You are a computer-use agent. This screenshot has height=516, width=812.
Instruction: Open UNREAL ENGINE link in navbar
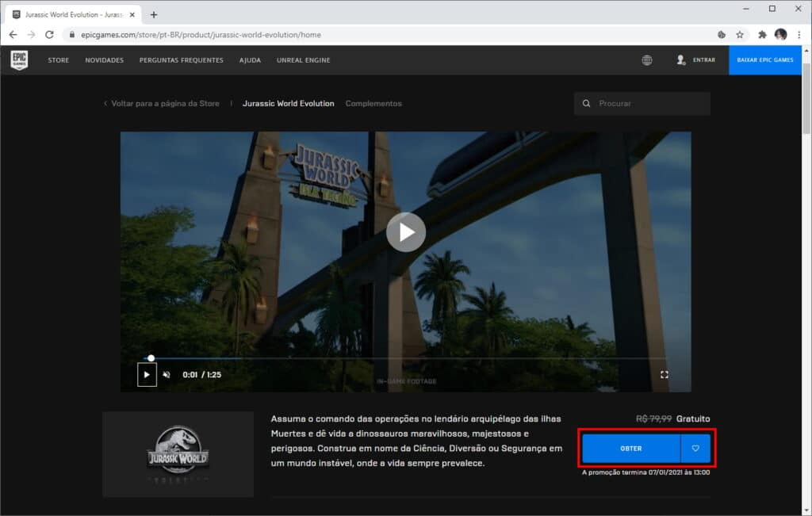pyautogui.click(x=304, y=60)
